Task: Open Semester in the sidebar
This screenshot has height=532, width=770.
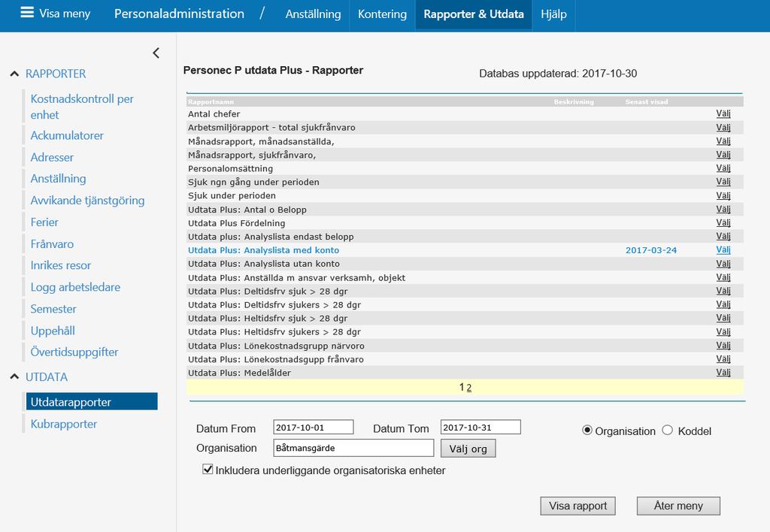Action: tap(53, 309)
